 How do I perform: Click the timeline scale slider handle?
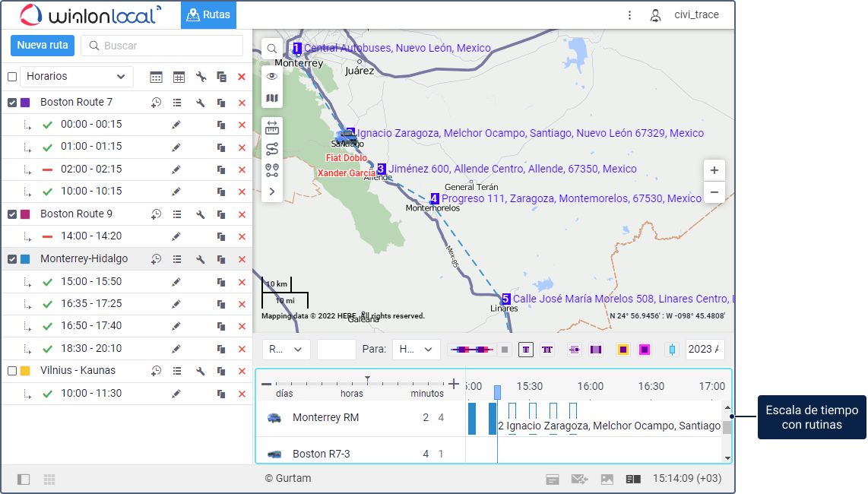click(x=367, y=380)
